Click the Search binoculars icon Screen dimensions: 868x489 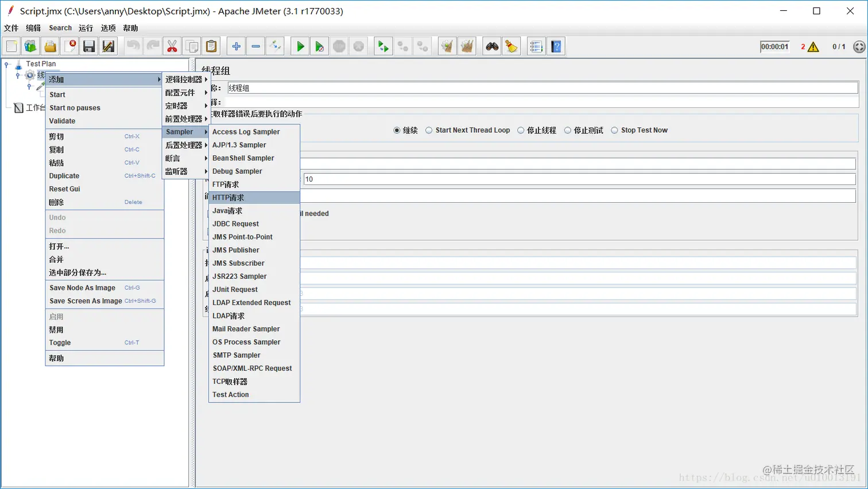point(492,47)
